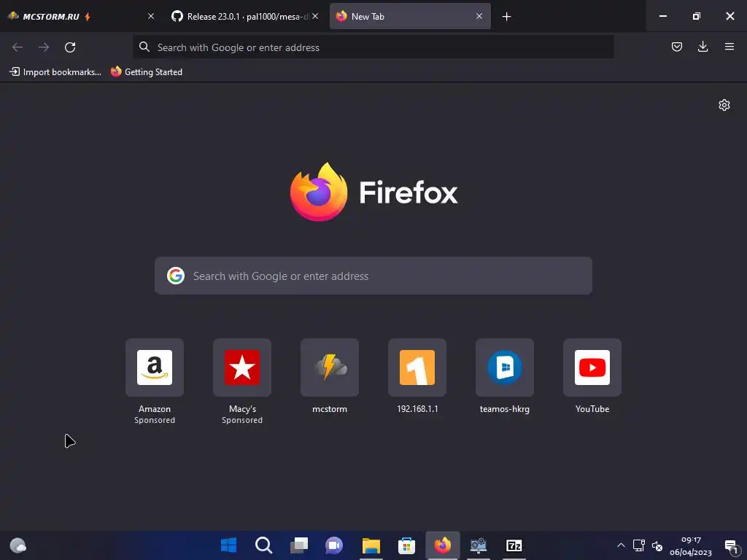Click the search magnifier in address bar
Image resolution: width=747 pixels, height=560 pixels.
[144, 47]
